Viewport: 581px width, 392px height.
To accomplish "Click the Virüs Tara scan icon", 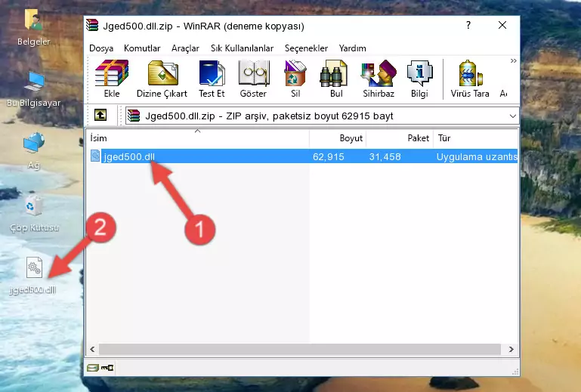I will (x=470, y=79).
